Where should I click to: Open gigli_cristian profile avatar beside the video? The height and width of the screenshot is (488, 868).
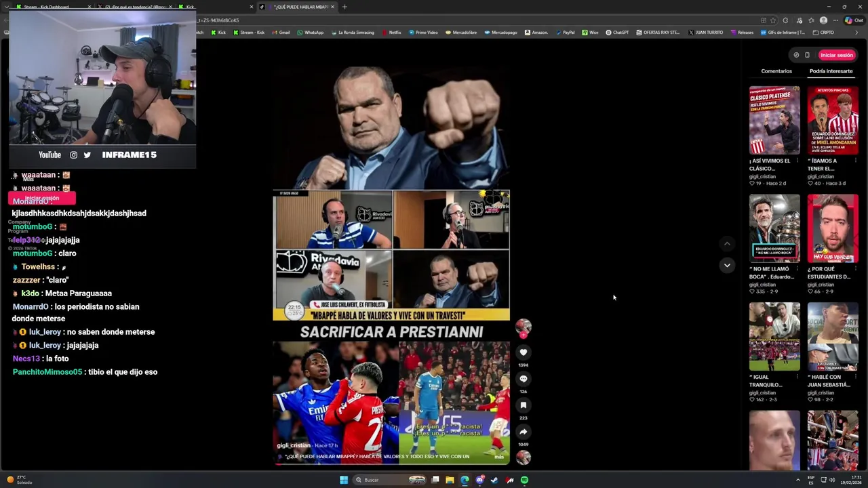[523, 327]
